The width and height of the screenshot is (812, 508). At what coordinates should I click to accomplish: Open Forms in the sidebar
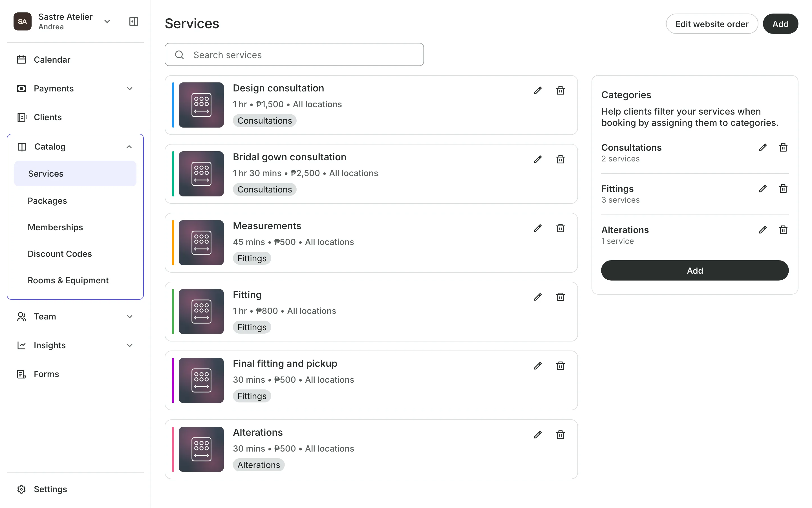click(x=75, y=374)
